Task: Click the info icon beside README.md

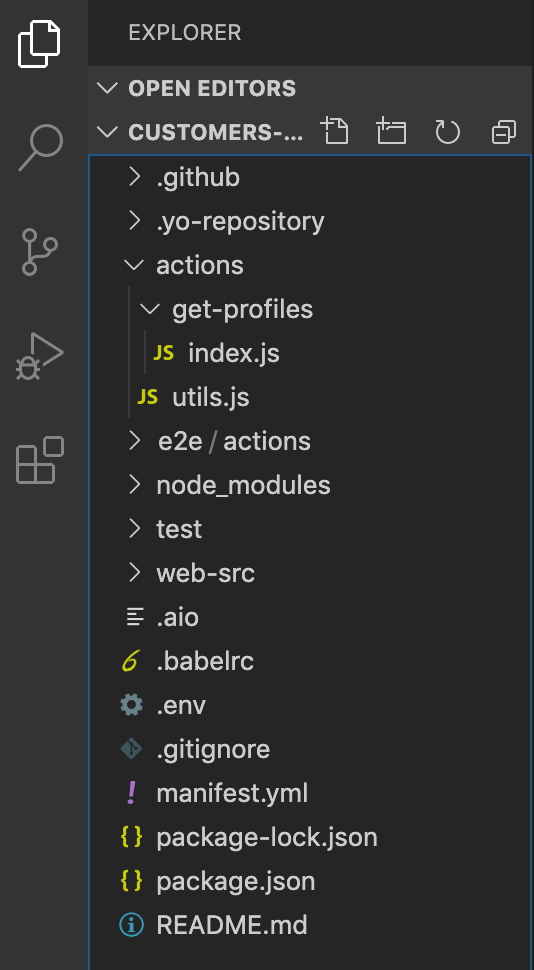Action: [131, 925]
